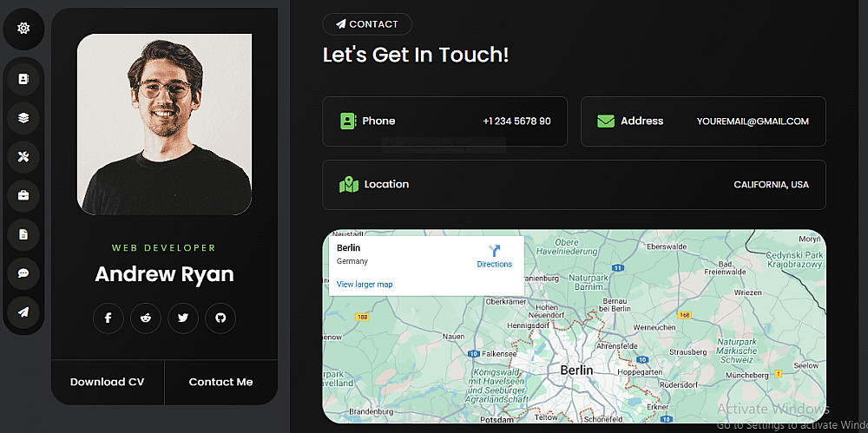This screenshot has width=868, height=433.
Task: Click Andrew Ryan's profile photo
Action: pyautogui.click(x=164, y=125)
